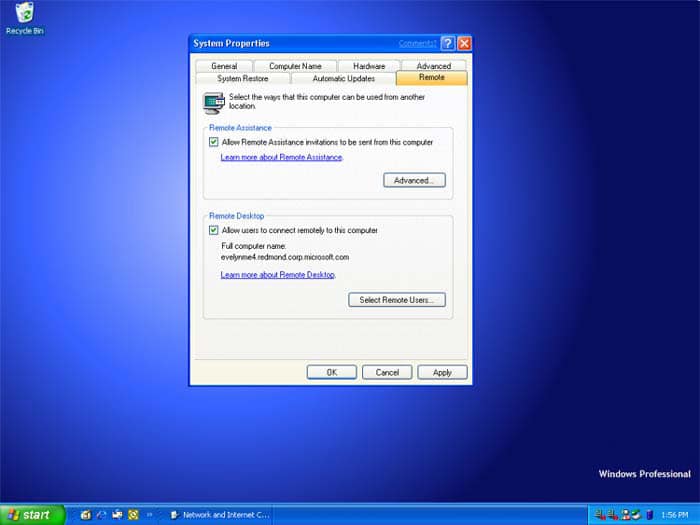Click the question mark help button in title bar

[x=448, y=43]
